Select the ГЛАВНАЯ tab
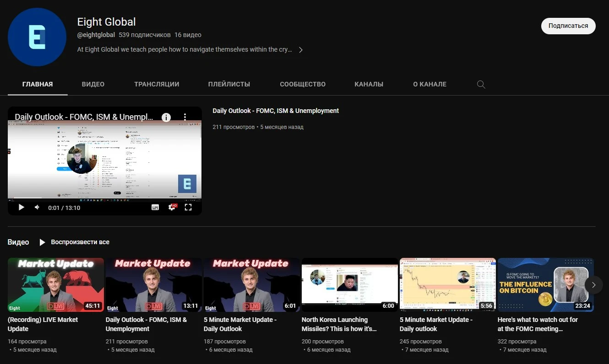This screenshot has width=609, height=364. 38,84
